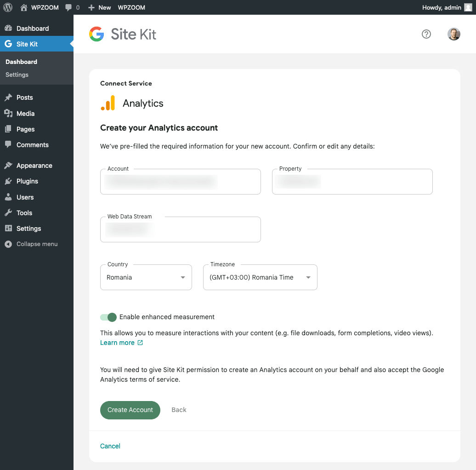Click the Posts pushpin icon

(8, 97)
